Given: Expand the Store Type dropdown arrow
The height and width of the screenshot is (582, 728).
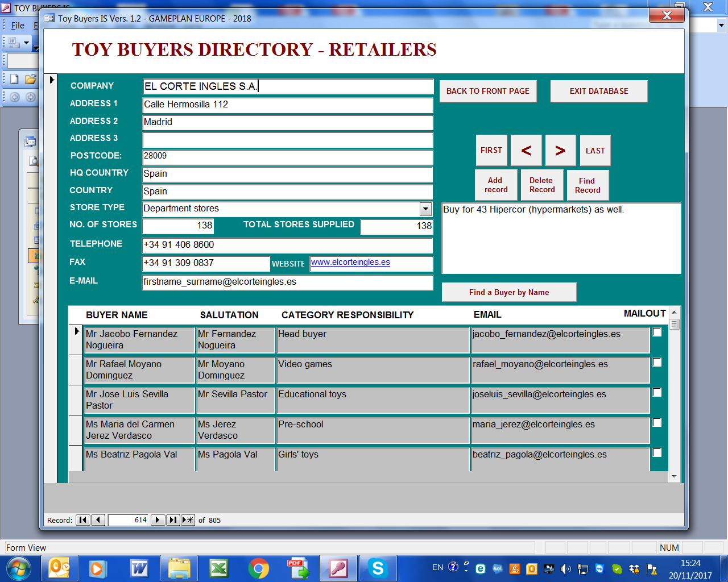Looking at the screenshot, I should (425, 209).
